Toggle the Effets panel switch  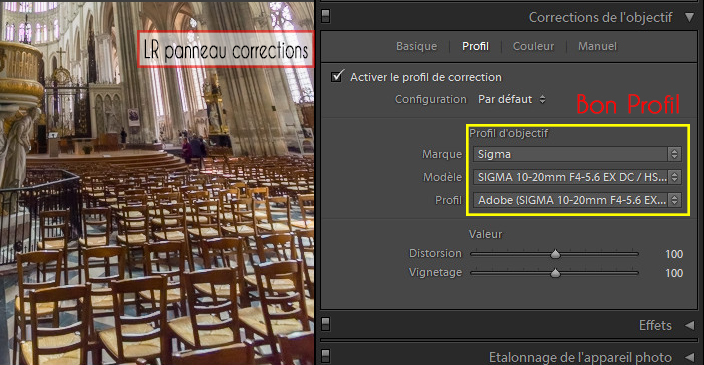326,324
